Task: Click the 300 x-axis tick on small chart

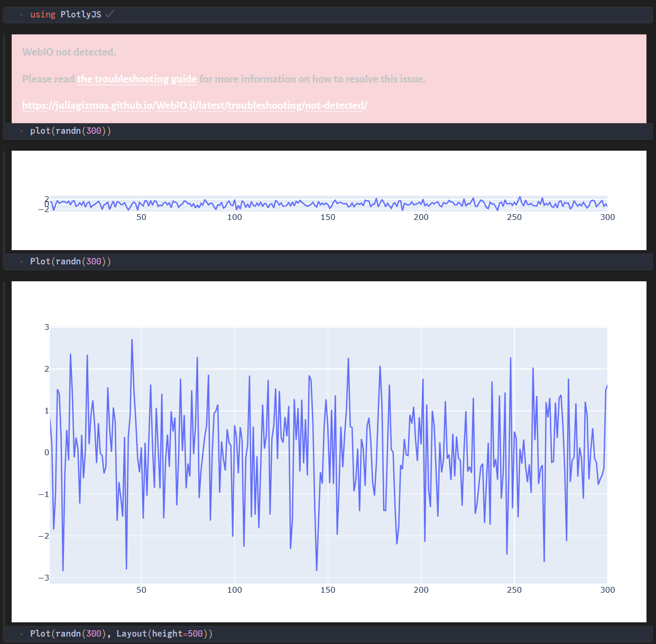Action: point(607,217)
